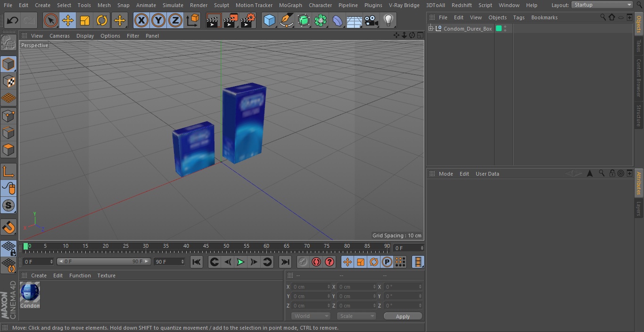Toggle Z axis lock

[x=175, y=20]
